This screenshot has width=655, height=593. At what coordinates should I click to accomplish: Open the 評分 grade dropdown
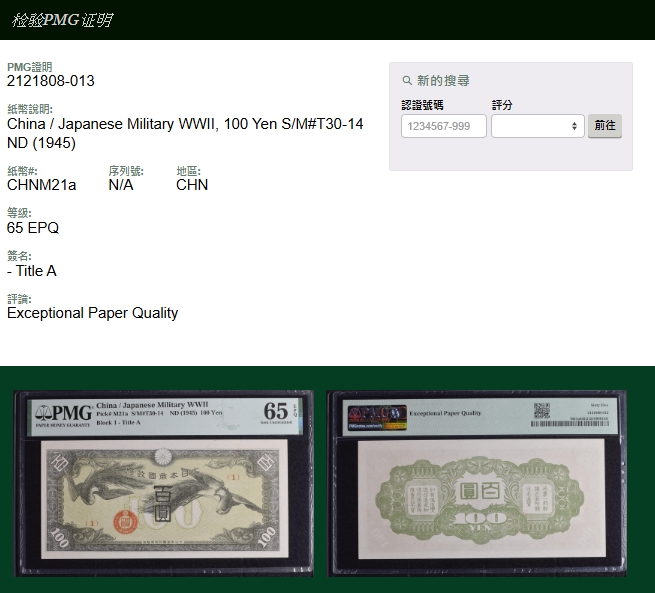[x=537, y=126]
